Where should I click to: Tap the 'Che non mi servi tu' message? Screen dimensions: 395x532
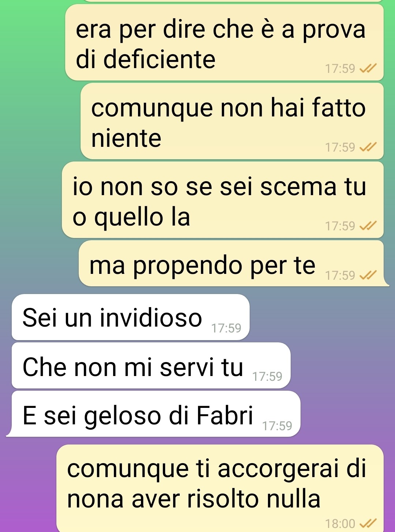point(151,365)
